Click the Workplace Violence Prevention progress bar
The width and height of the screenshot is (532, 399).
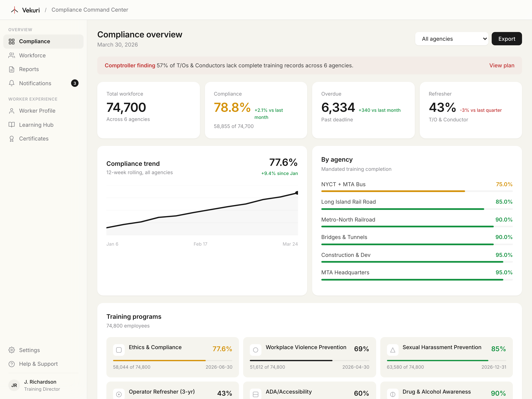[310, 360]
